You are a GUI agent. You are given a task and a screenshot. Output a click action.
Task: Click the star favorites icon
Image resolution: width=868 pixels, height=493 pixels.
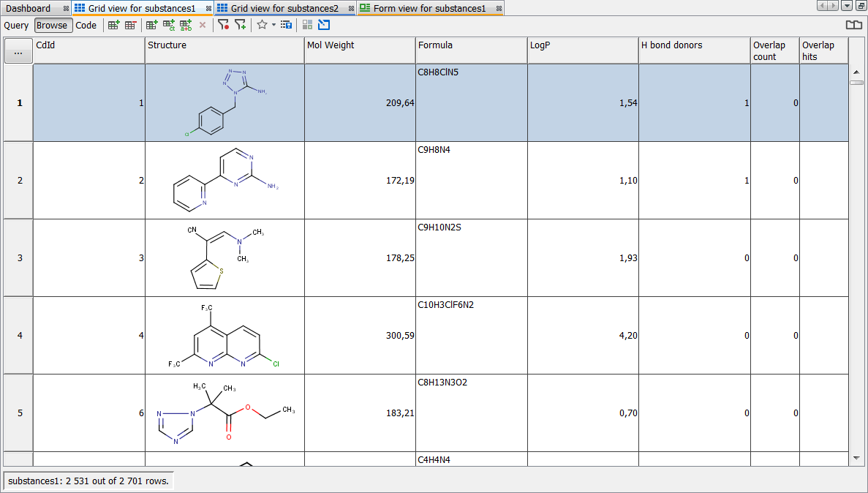(x=262, y=25)
